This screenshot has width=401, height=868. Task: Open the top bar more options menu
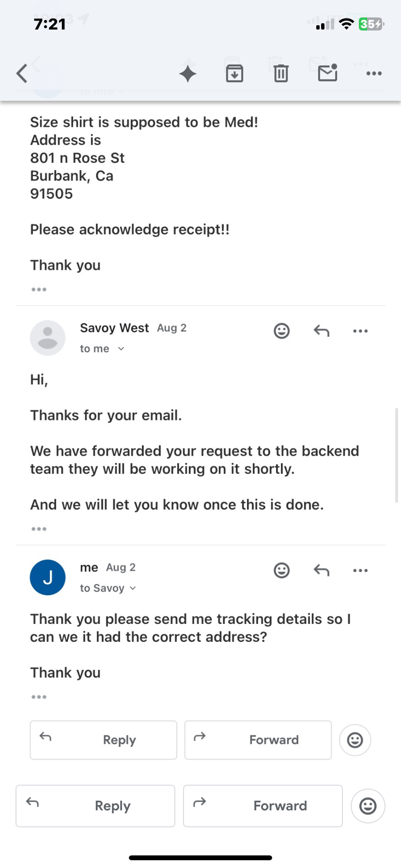(374, 74)
